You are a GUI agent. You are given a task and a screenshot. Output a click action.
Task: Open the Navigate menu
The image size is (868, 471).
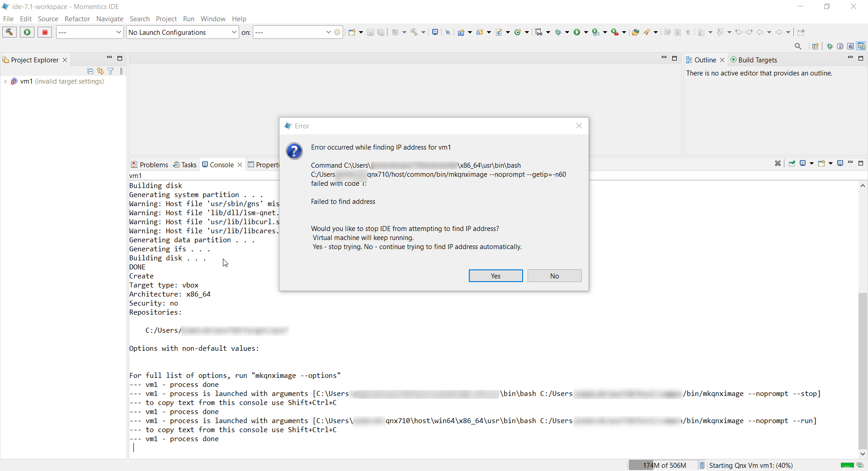tap(109, 19)
